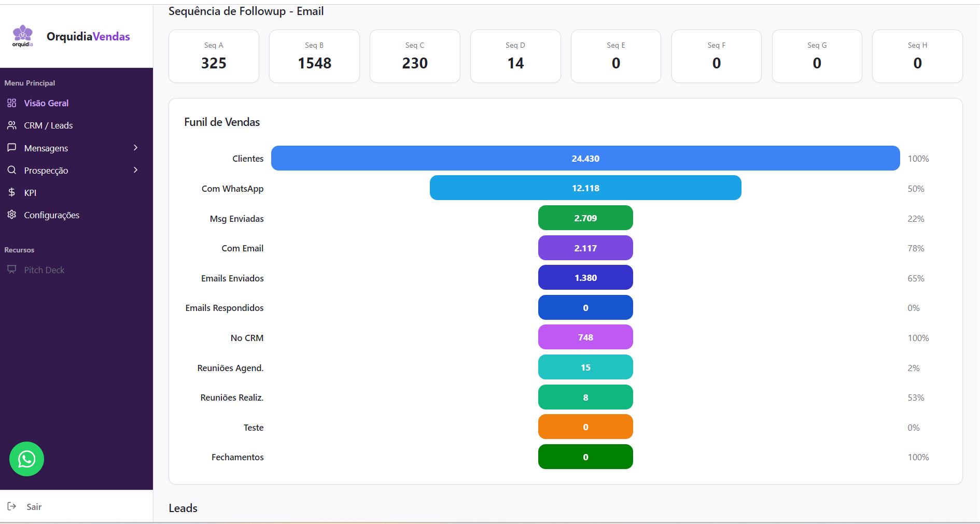Click the Fechamentos funnel label

(237, 457)
